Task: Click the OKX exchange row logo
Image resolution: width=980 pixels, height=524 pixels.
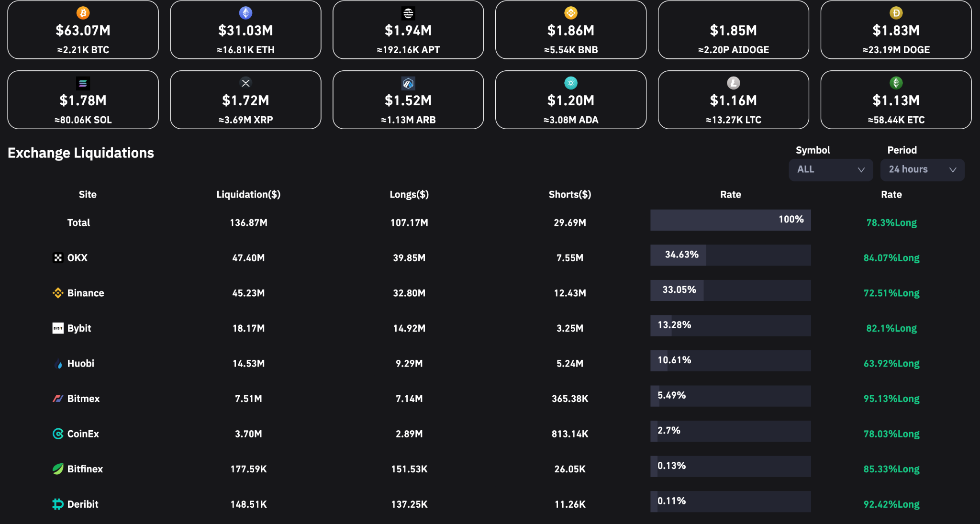Action: tap(58, 258)
